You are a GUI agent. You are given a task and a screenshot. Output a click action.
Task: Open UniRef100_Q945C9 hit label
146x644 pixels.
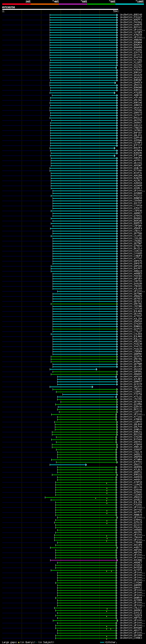click(131, 82)
